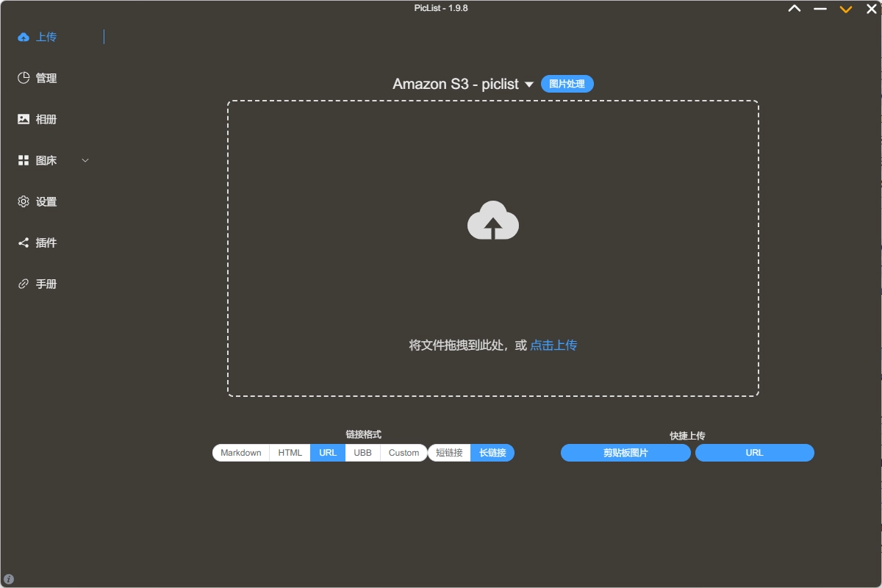Screen dimensions: 882x588
Task: Click the 管理 pie chart icon
Action: (x=24, y=78)
